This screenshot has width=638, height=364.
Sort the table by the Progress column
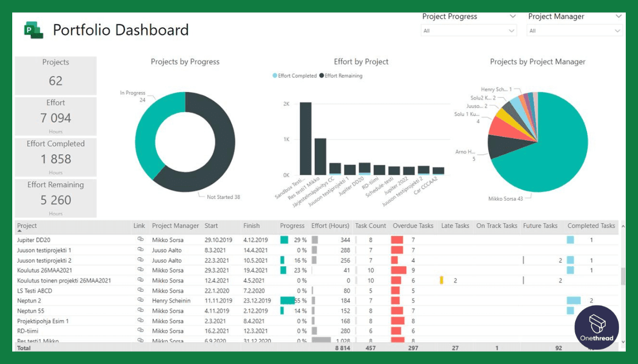(292, 225)
